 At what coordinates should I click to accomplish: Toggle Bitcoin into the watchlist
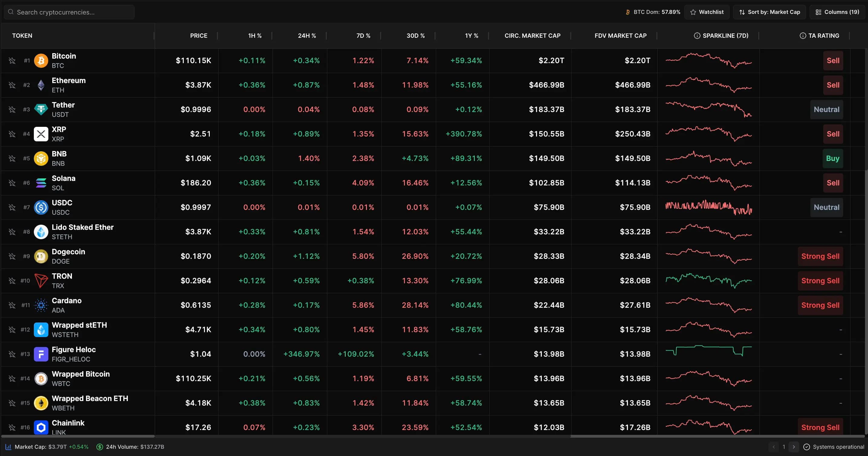point(12,61)
